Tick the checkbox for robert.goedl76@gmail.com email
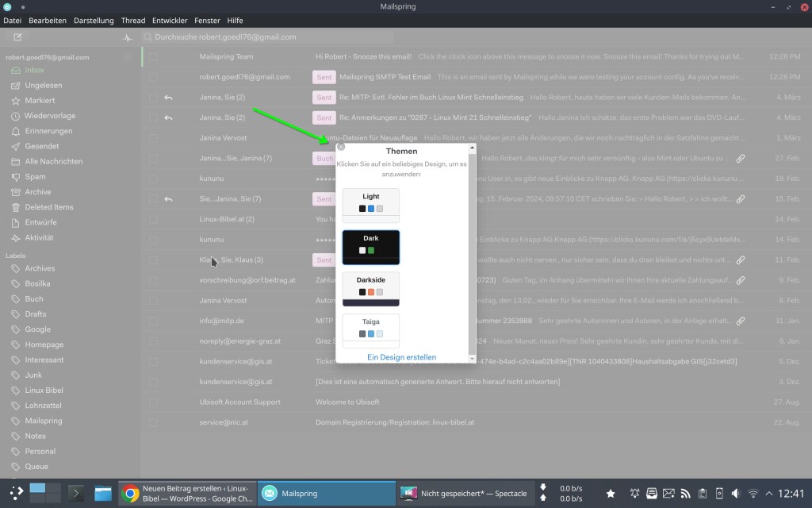This screenshot has height=508, width=812. [x=153, y=77]
